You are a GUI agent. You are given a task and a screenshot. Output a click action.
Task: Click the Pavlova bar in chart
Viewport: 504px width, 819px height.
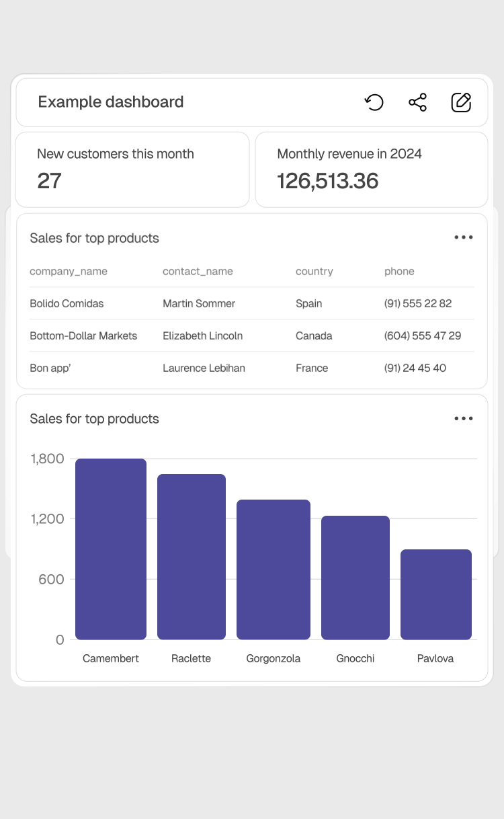[x=436, y=594]
